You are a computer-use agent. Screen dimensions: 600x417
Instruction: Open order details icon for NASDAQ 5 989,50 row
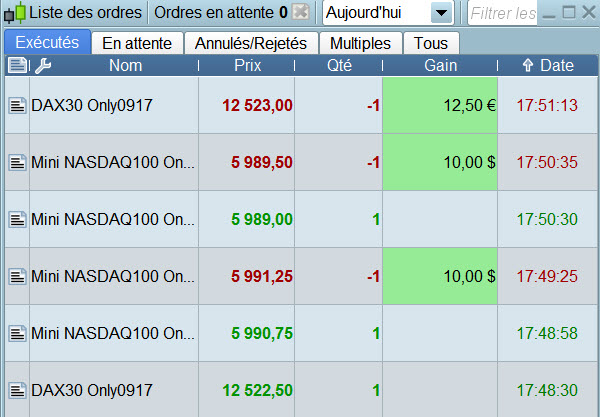18,162
